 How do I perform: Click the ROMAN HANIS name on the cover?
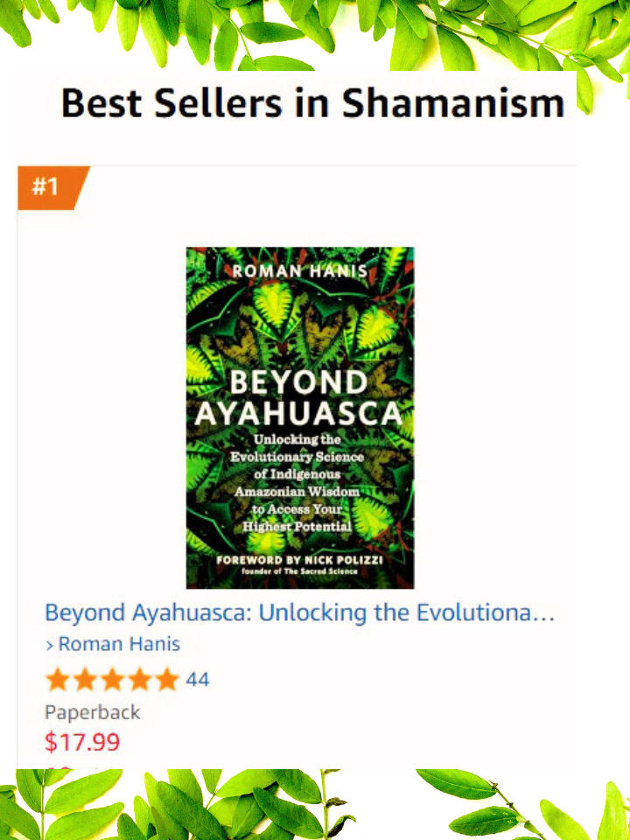tap(300, 271)
